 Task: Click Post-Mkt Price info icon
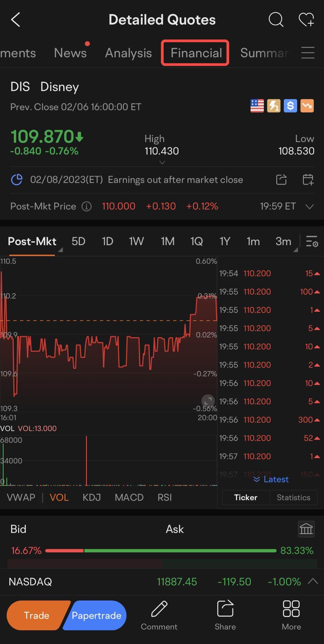tap(87, 206)
